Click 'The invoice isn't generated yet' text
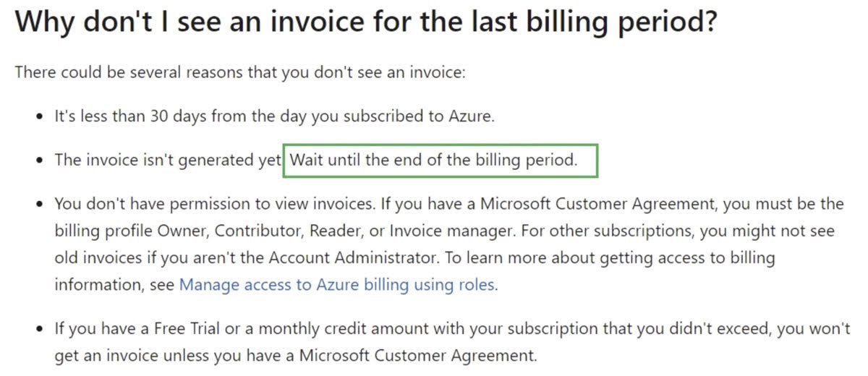Viewport: 868px width, 376px height. pos(168,160)
